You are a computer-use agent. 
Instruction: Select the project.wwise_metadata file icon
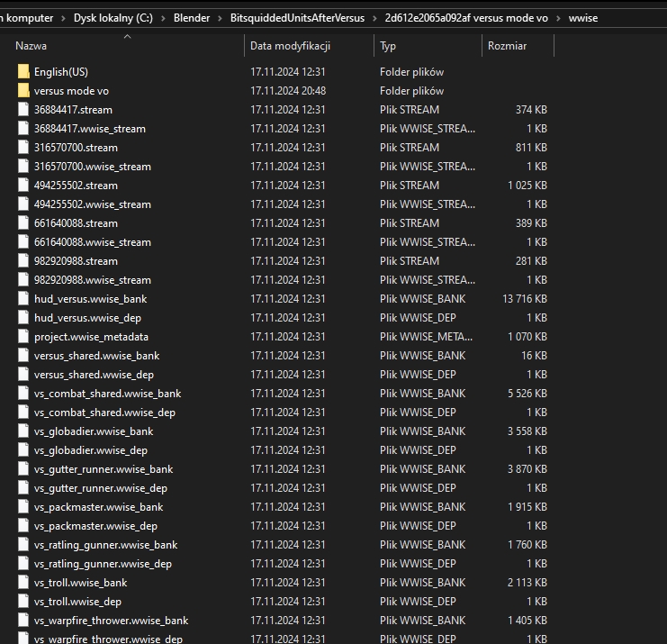23,337
